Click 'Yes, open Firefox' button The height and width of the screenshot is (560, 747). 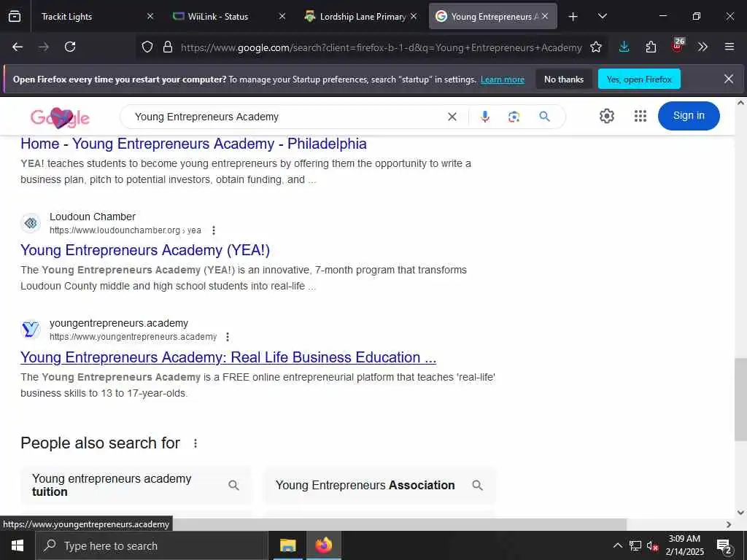(x=639, y=79)
